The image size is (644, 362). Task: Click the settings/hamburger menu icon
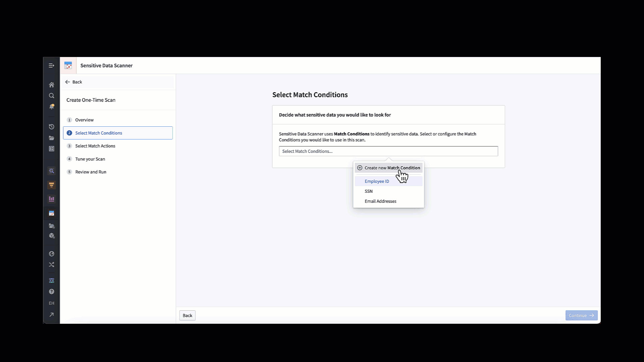(51, 65)
